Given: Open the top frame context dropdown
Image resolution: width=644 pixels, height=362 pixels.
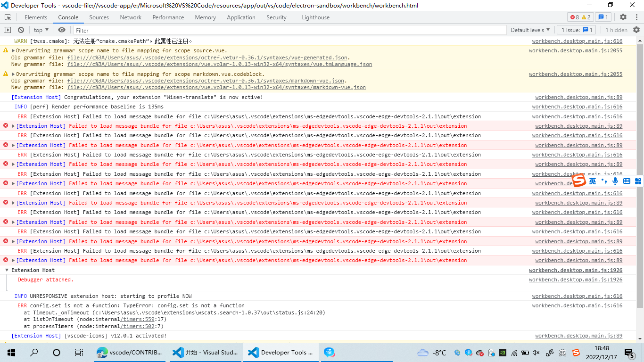Looking at the screenshot, I should 41,30.
